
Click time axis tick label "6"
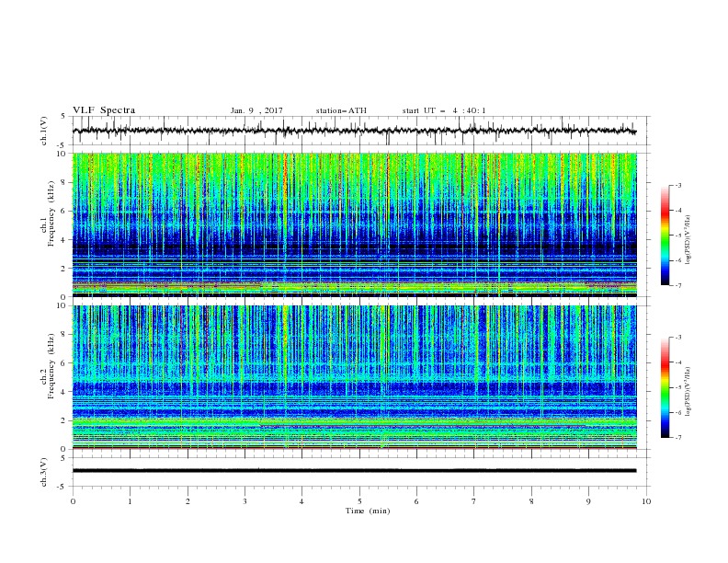click(416, 501)
